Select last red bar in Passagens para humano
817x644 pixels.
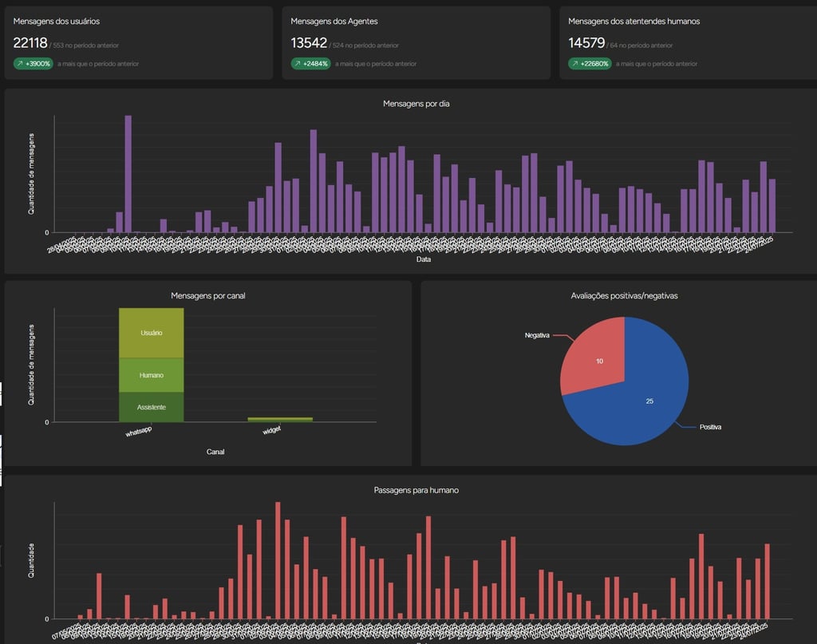tap(767, 582)
